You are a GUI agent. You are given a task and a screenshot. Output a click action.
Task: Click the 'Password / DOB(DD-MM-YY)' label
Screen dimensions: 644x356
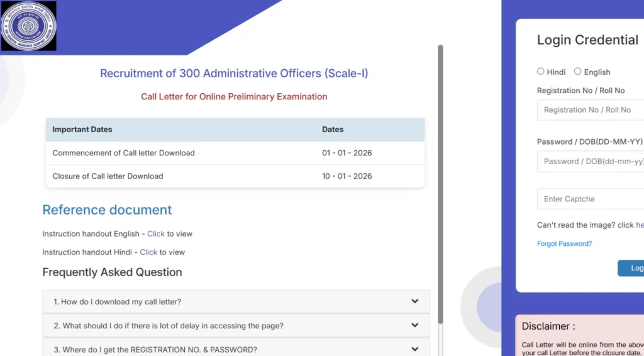[590, 142]
